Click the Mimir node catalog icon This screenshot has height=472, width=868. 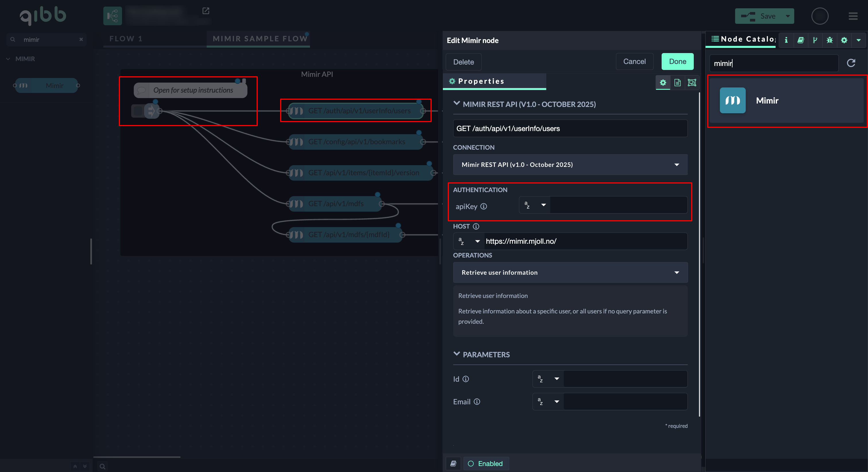(733, 100)
